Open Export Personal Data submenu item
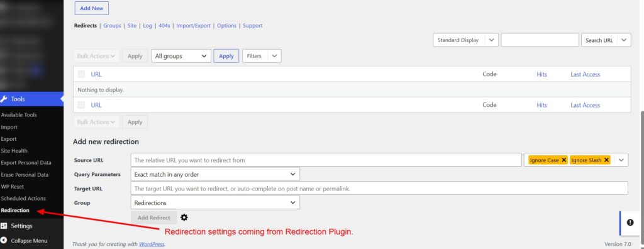 [26, 163]
